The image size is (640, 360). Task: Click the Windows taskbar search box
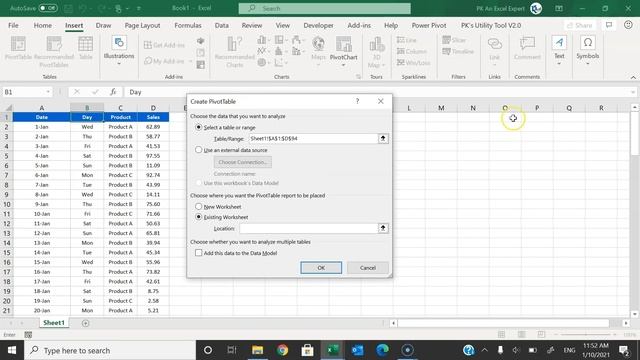pos(110,350)
